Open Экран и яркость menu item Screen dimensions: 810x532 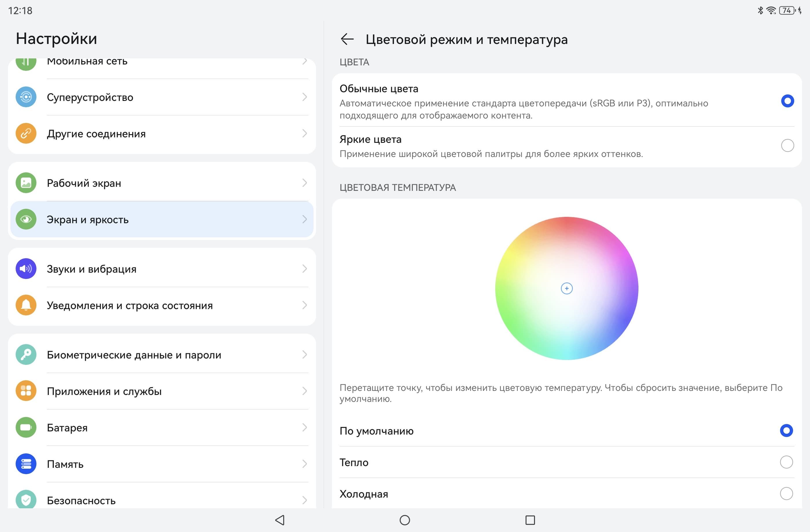pos(162,219)
